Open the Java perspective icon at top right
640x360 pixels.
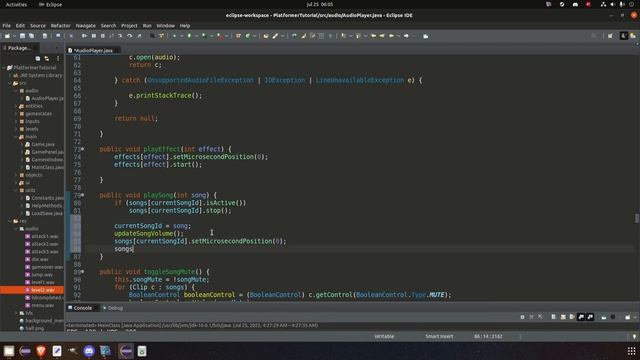point(624,36)
